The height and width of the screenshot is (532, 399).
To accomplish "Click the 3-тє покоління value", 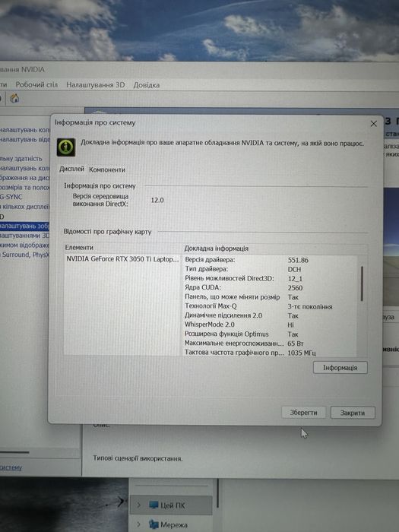I will tap(310, 307).
